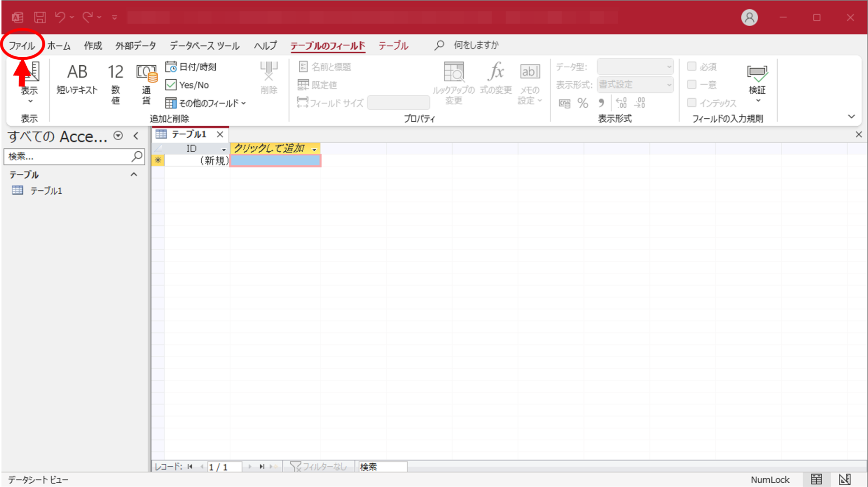Open the View (表示) dropdown arrow

(30, 101)
